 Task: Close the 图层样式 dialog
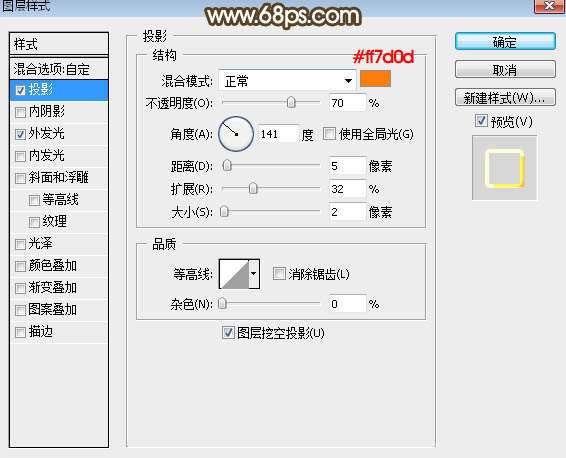(x=549, y=6)
